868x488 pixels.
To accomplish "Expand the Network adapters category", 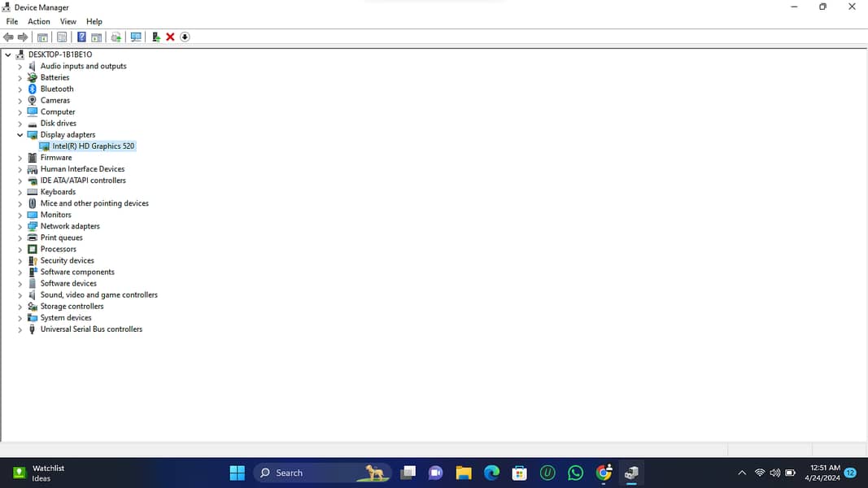I will tap(20, 226).
